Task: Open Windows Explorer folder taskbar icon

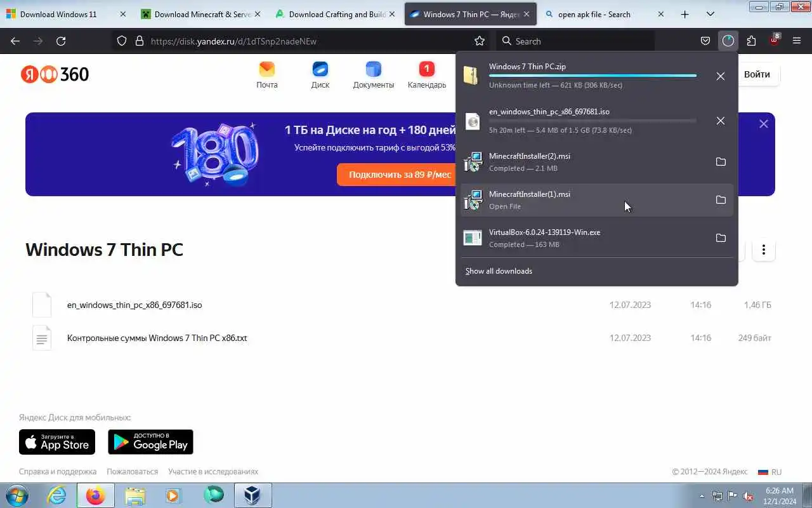Action: tap(135, 495)
